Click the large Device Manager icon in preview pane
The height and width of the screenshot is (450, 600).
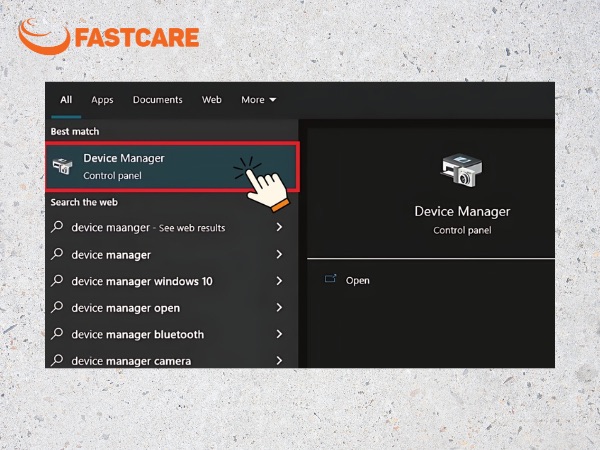click(x=462, y=170)
